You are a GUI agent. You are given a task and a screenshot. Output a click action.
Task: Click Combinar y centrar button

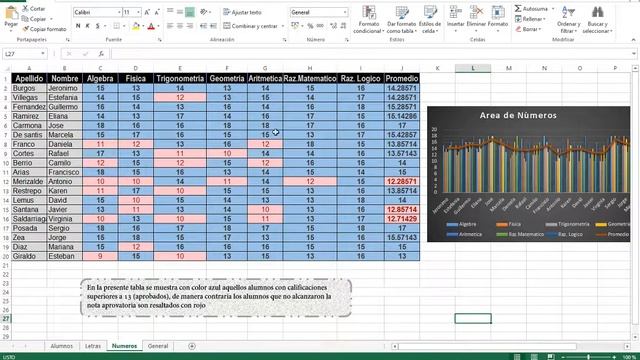251,26
